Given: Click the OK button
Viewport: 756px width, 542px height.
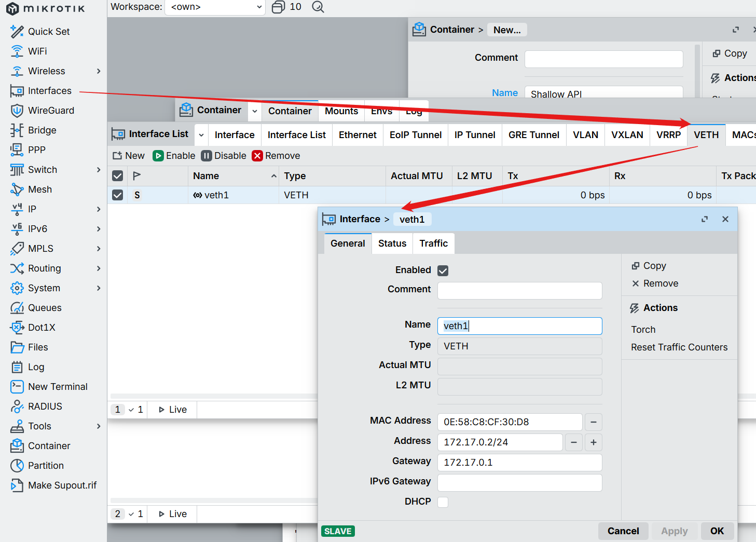Looking at the screenshot, I should 717,531.
